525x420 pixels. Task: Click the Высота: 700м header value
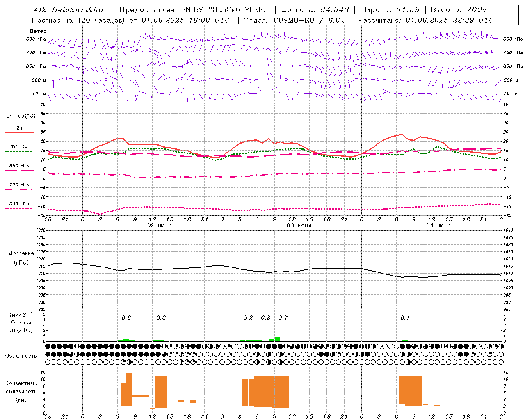tap(459, 10)
